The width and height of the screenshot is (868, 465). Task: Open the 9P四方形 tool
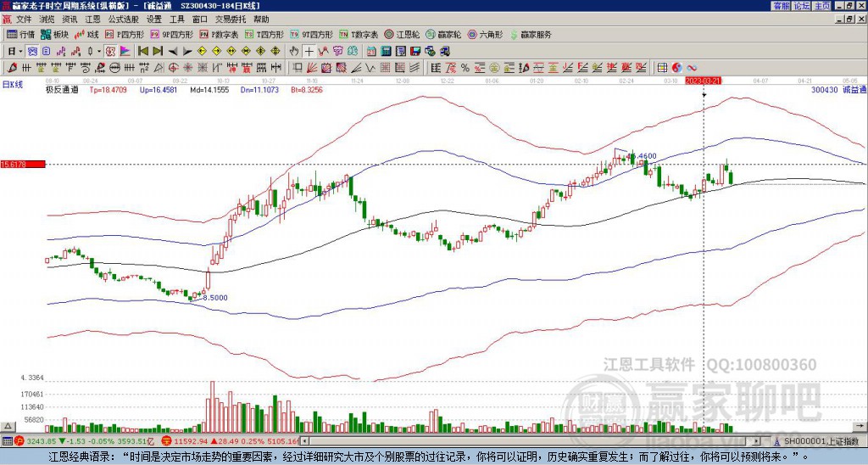172,34
